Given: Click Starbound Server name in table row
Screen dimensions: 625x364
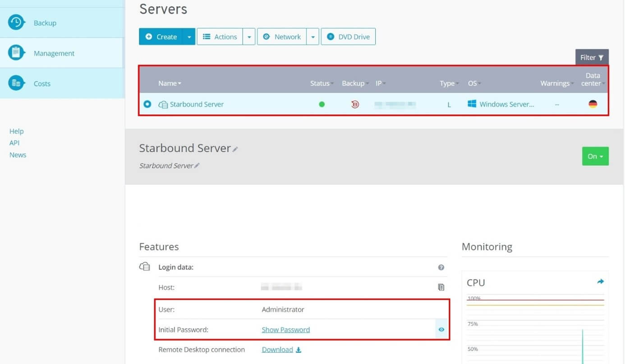Looking at the screenshot, I should point(197,104).
